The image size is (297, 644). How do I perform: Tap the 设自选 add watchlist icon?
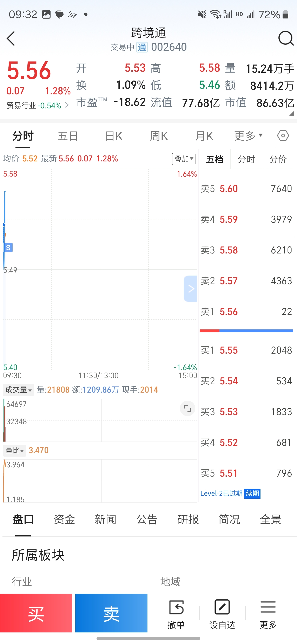[222, 614]
